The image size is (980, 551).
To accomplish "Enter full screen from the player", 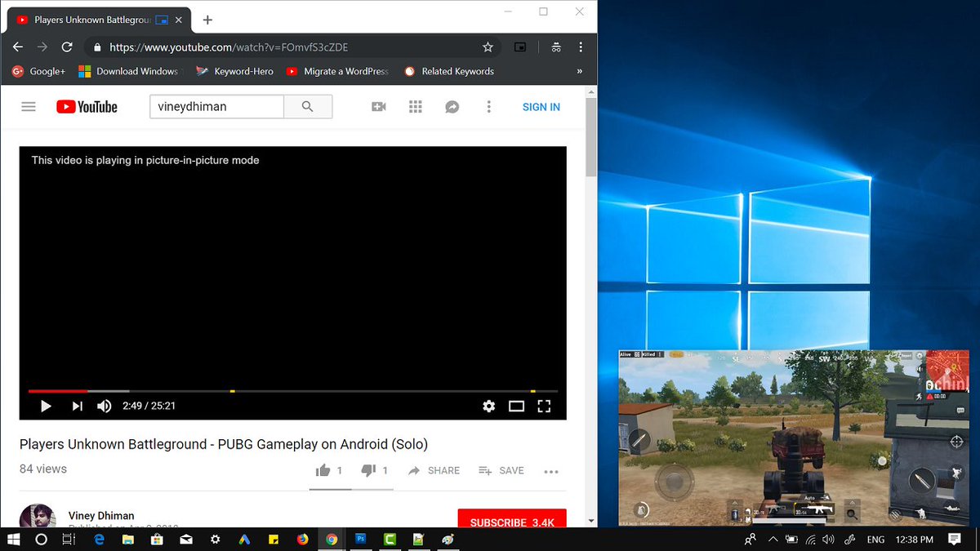I will [544, 406].
